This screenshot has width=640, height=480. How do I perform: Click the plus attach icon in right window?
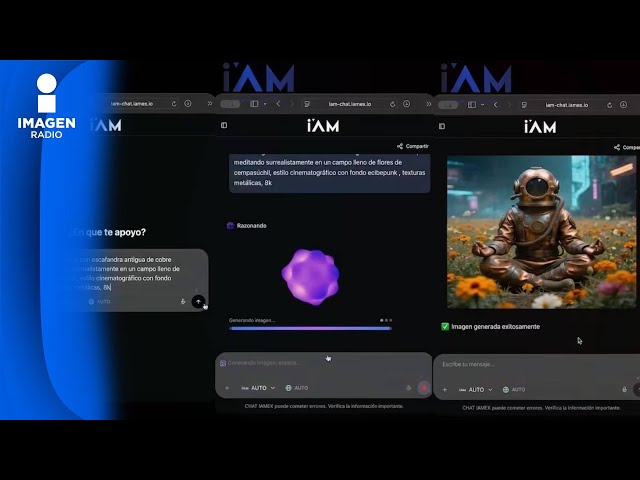click(x=445, y=390)
